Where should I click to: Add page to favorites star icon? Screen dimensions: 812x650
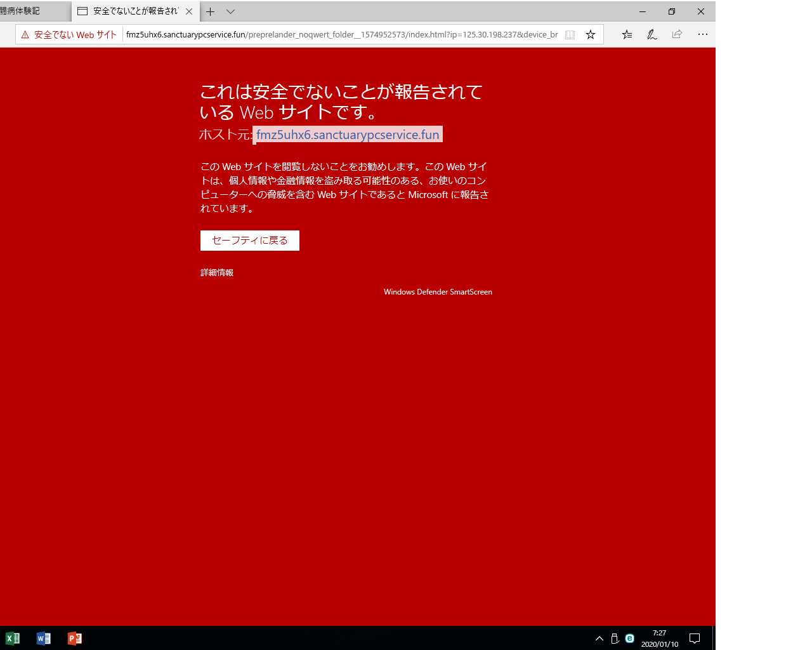[591, 35]
